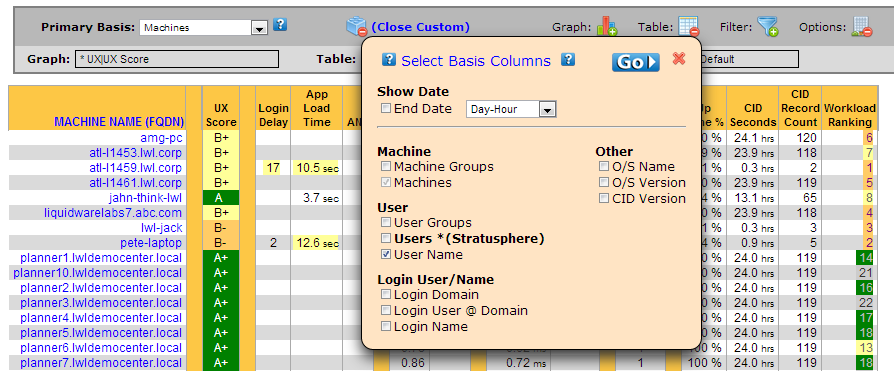
Task: Tick the O/S Version checkbox
Action: coord(604,182)
